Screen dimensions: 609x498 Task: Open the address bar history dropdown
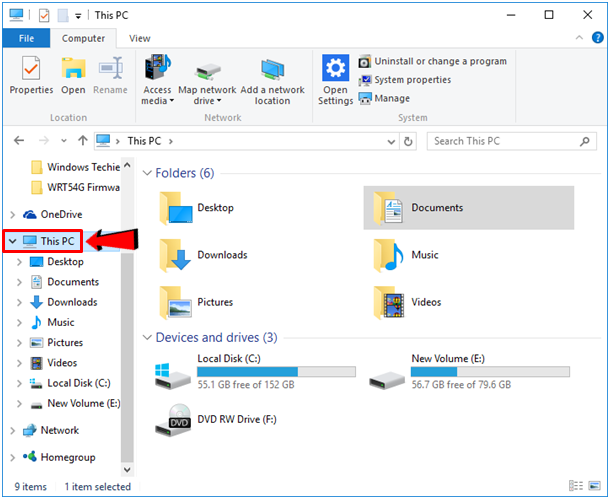pyautogui.click(x=391, y=142)
